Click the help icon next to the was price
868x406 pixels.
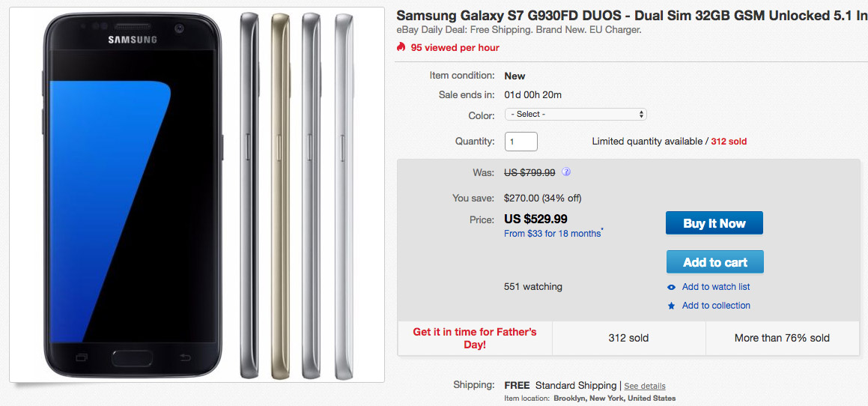tap(566, 172)
